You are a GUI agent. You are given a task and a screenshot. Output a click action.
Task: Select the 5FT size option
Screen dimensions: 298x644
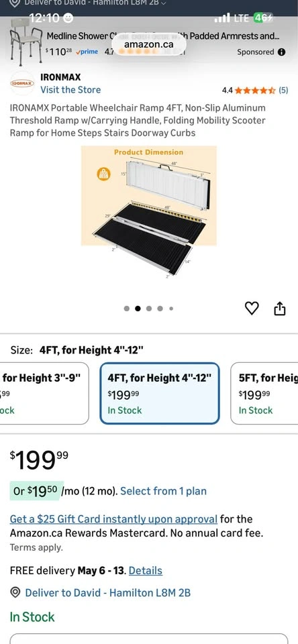click(264, 394)
